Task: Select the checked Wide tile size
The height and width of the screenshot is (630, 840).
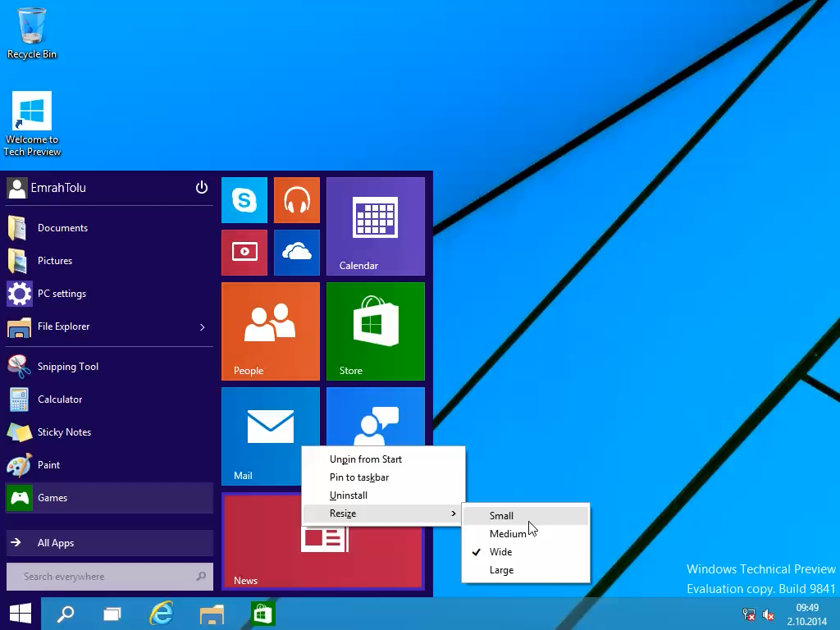Action: (526, 552)
